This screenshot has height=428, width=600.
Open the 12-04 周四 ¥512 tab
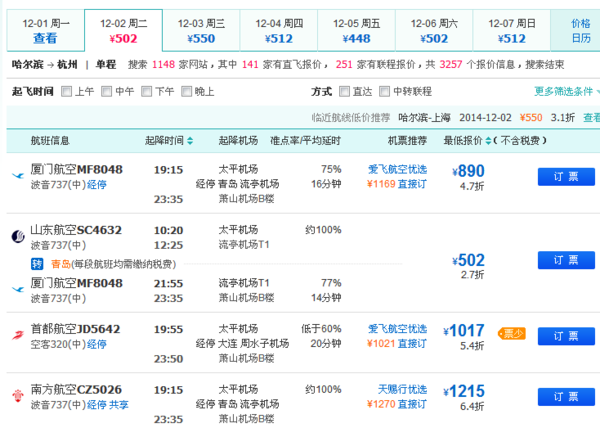click(x=279, y=31)
